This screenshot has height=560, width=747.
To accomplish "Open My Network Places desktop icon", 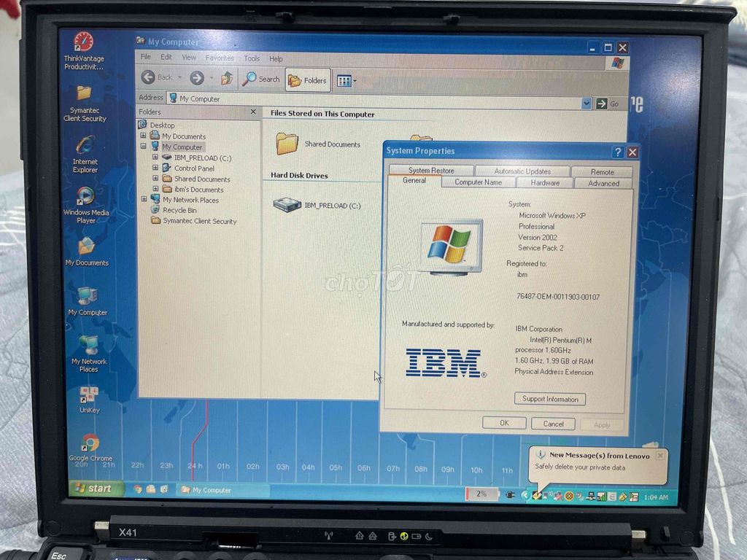I will (89, 354).
